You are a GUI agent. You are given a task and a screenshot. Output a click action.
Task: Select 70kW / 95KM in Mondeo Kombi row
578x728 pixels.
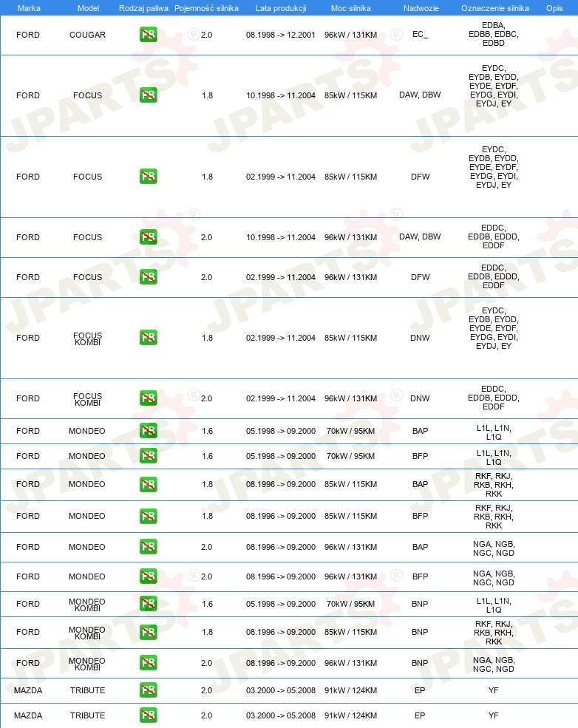point(350,604)
